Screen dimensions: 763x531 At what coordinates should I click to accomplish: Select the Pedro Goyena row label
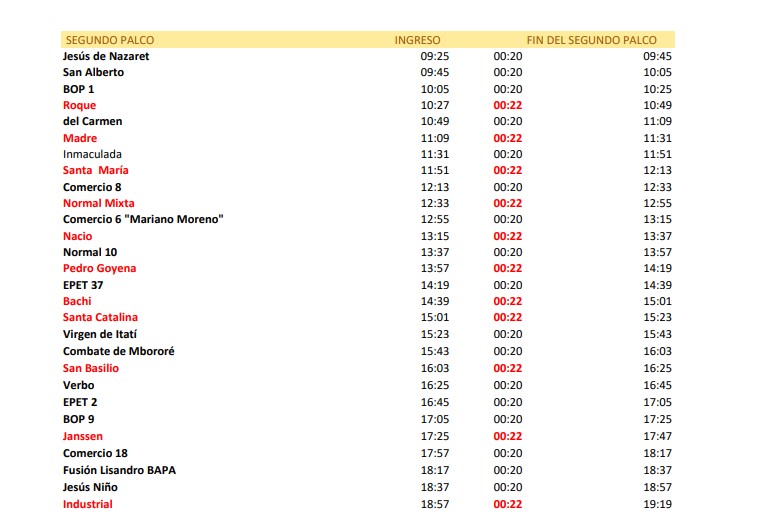[99, 269]
